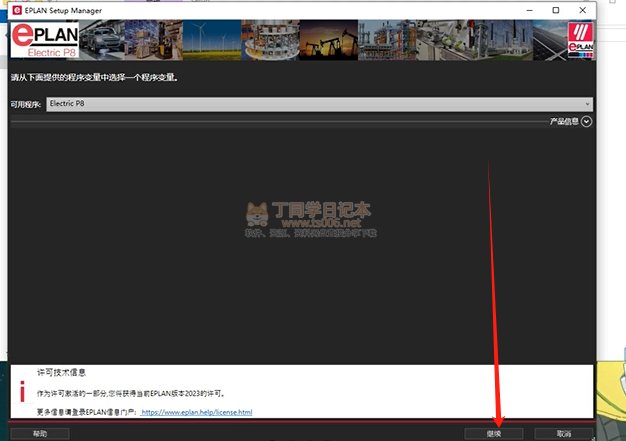
Task: Expand the 产品信息 product information section
Action: click(586, 121)
